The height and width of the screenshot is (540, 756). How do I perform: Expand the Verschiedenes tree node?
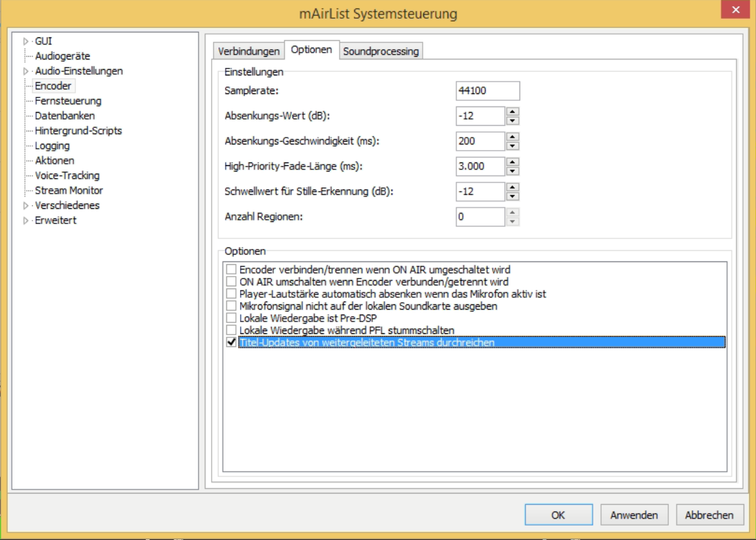pos(26,205)
